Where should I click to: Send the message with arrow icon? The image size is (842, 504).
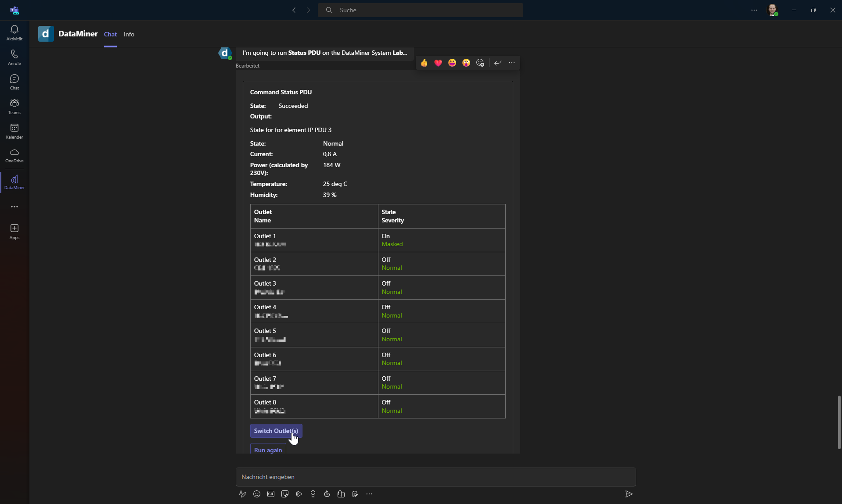point(629,494)
